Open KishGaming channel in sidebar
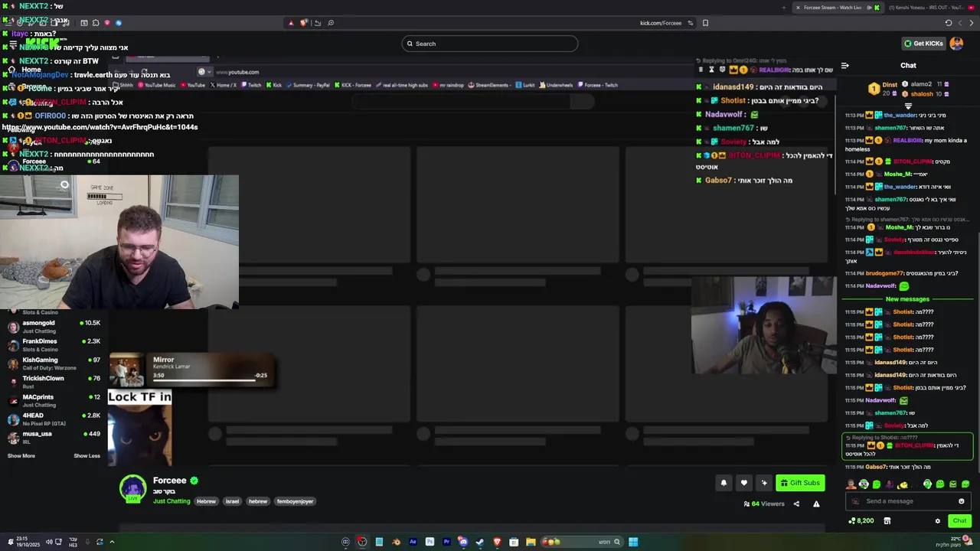Viewport: 980px width, 551px height. click(x=54, y=363)
